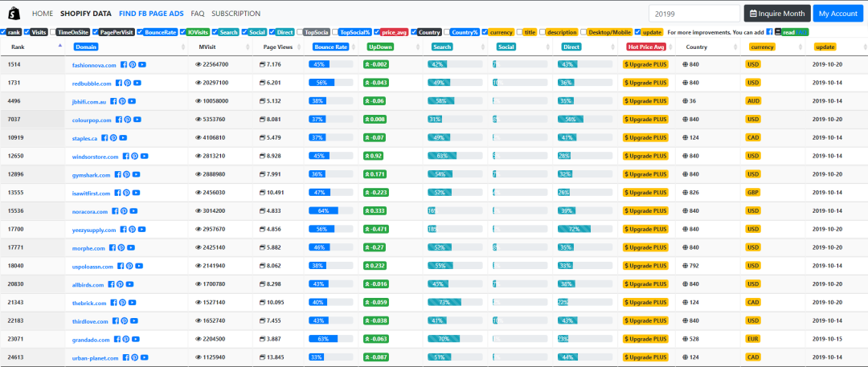Sort table by Rank column header
Screen dimensions: 868x367
click(33, 47)
